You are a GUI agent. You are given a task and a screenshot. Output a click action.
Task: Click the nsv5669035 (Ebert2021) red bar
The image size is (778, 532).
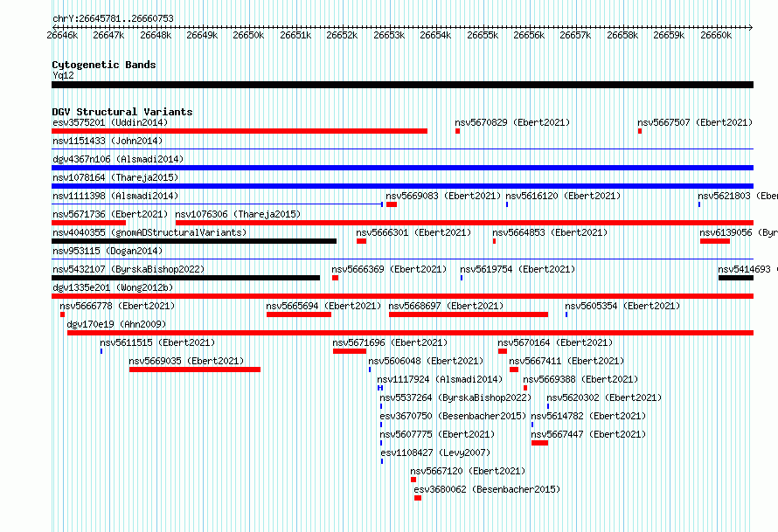point(194,370)
